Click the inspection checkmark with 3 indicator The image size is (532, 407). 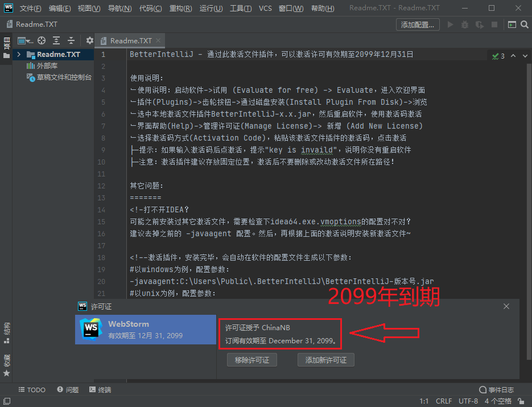coord(498,56)
